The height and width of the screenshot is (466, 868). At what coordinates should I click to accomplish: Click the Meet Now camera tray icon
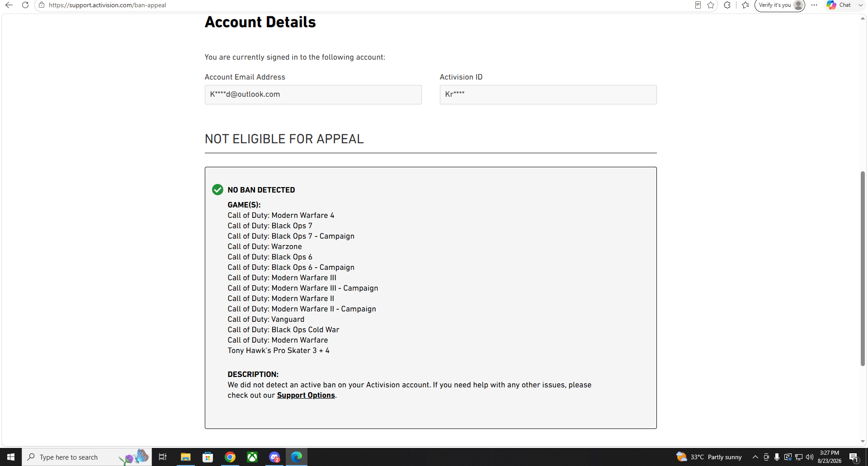[766, 457]
